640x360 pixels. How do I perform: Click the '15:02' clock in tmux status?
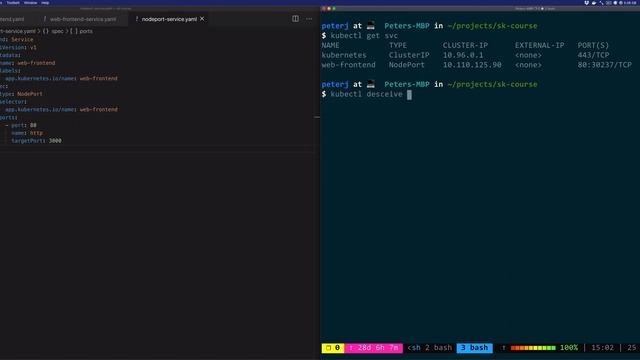[602, 348]
